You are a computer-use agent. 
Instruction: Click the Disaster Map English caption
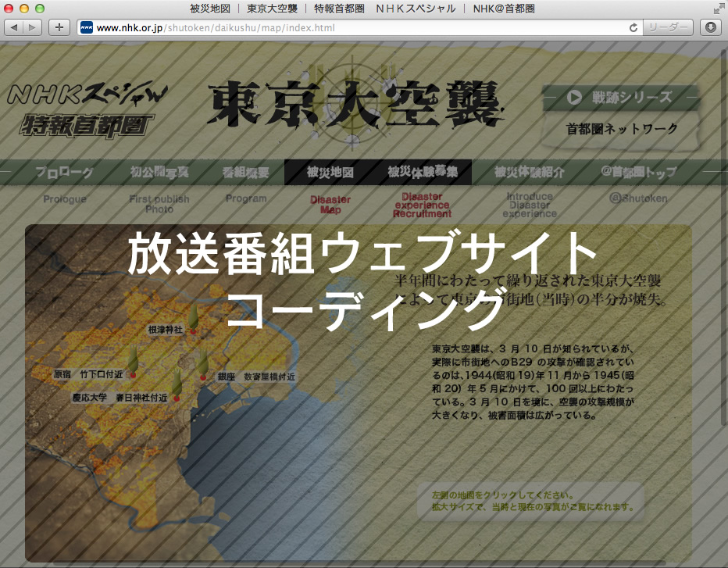tap(330, 205)
